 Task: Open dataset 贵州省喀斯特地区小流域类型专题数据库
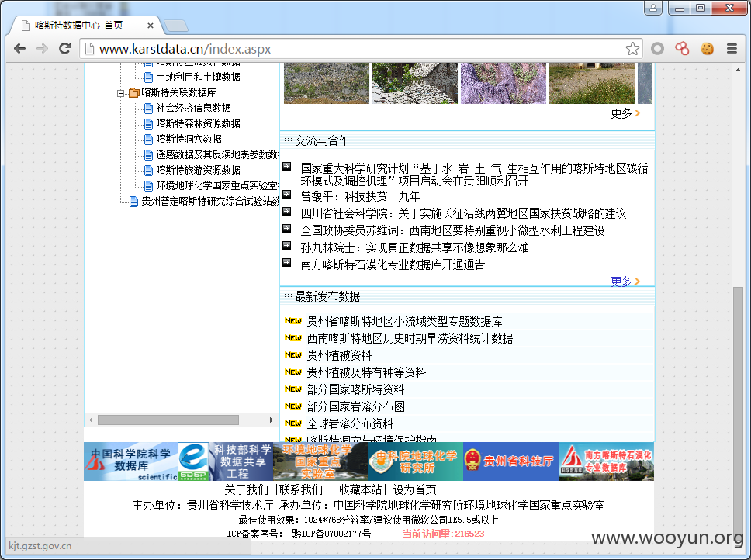[404, 321]
